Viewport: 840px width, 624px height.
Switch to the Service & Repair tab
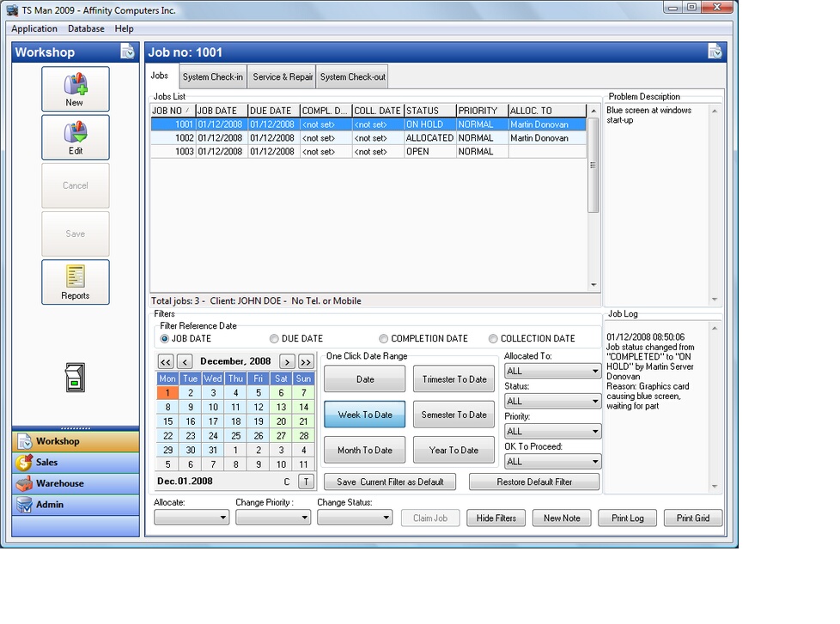[283, 76]
